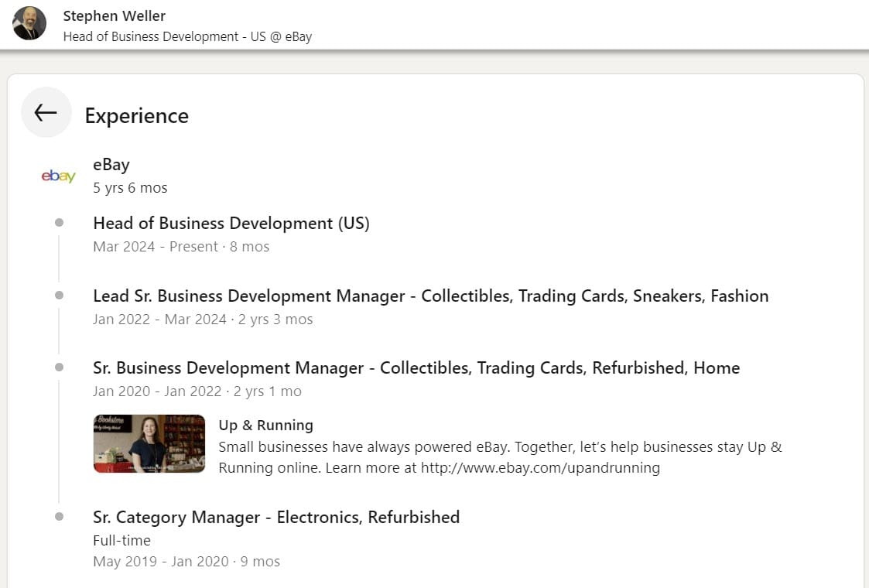
Task: Open the Up & Running media thumbnail
Action: (x=149, y=444)
